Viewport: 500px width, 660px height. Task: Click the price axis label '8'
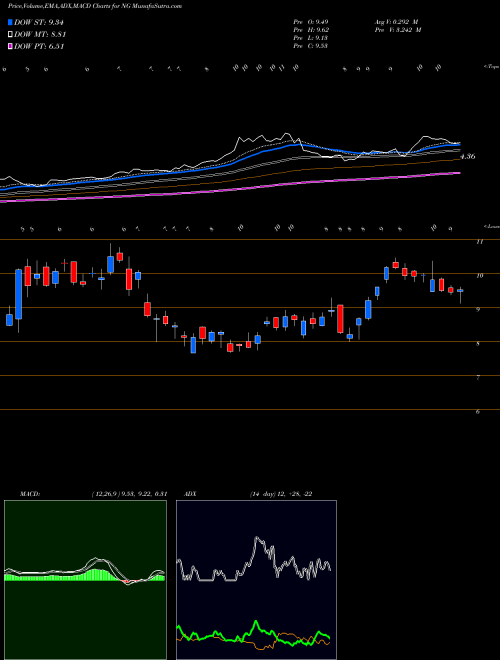click(x=478, y=343)
